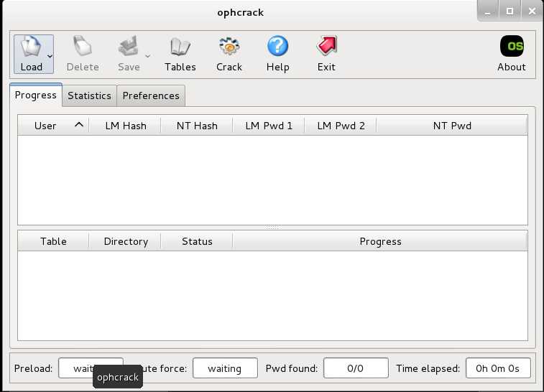The image size is (544, 392).
Task: Start cracking with the Crack gear icon
Action: point(229,46)
